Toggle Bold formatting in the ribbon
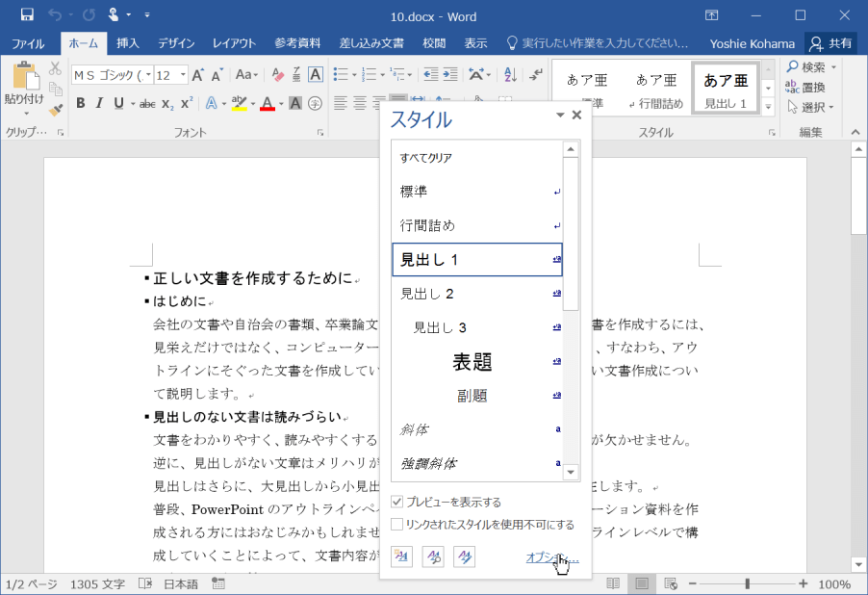Image resolution: width=868 pixels, height=595 pixels. click(81, 103)
